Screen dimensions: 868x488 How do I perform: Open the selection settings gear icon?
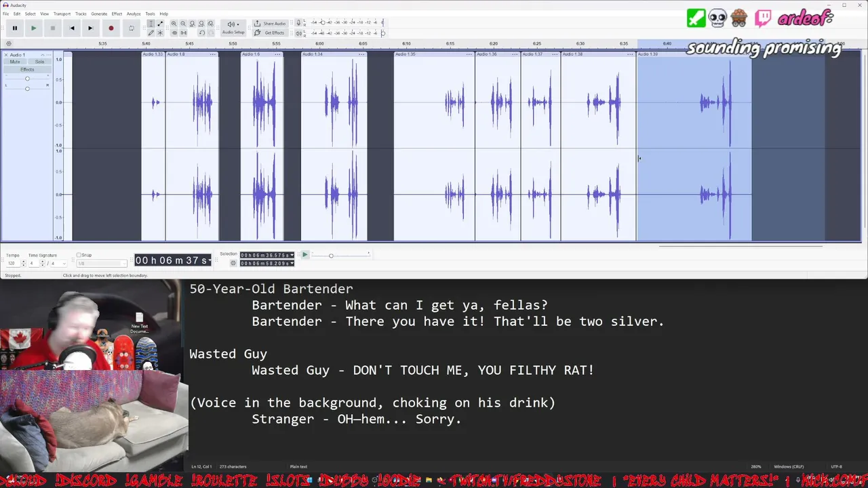coord(233,263)
